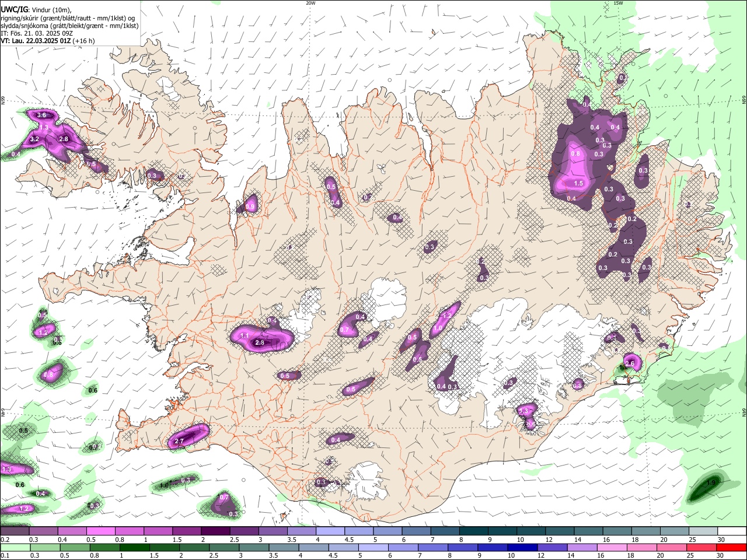Select the 'VT: Lau. 22.03.2025 01Z (+16 h)' line
Image resolution: width=747 pixels, height=560 pixels.
(47, 41)
